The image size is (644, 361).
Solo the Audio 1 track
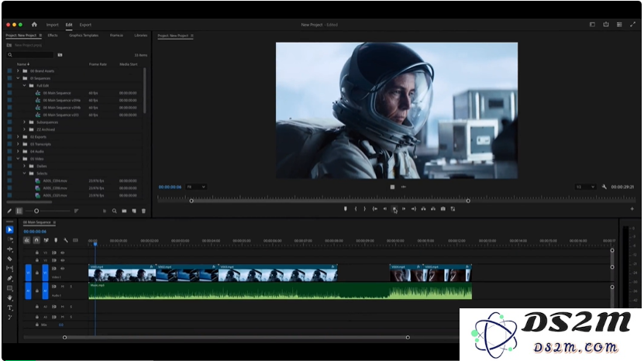point(71,287)
